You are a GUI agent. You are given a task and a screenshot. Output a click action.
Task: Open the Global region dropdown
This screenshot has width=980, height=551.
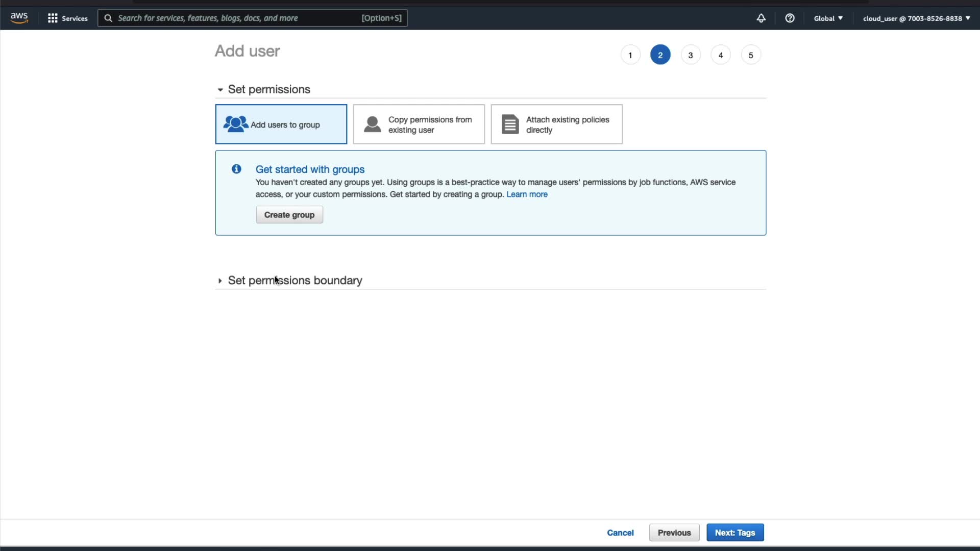[x=828, y=18]
